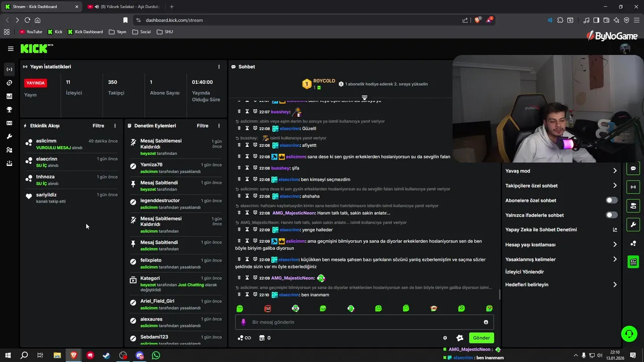644x362 pixels.
Task: Click the chat bubble icon in the right rail
Action: [x=633, y=168]
